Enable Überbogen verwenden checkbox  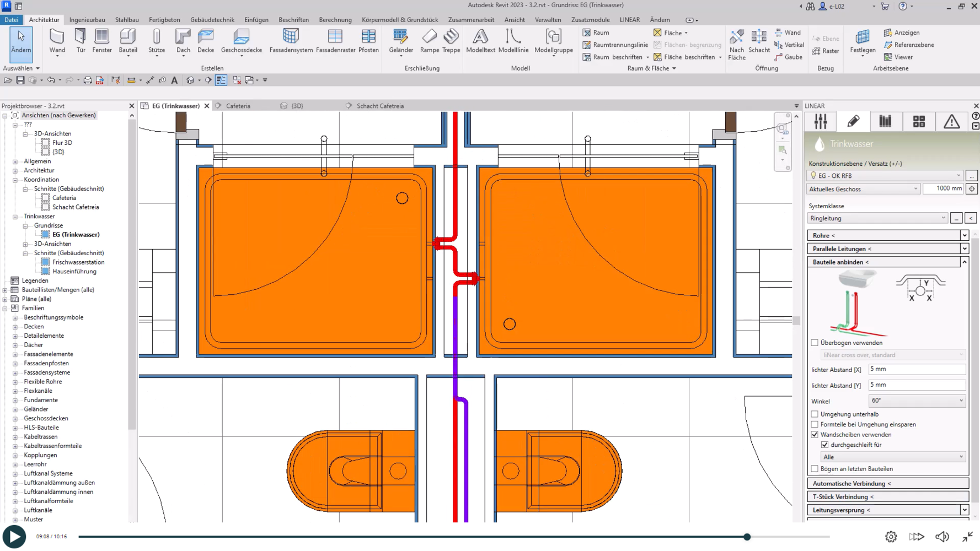coord(815,343)
